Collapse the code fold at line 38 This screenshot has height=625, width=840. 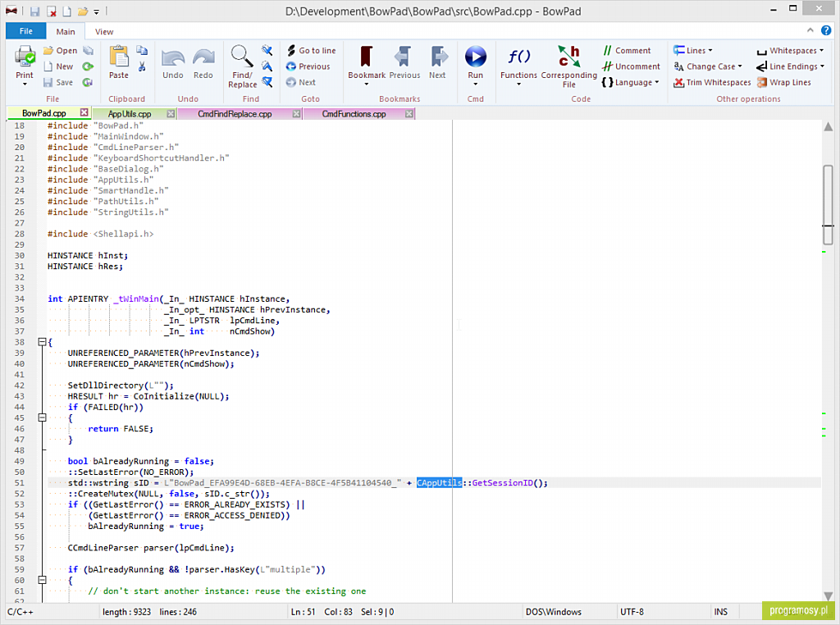pyautogui.click(x=42, y=342)
